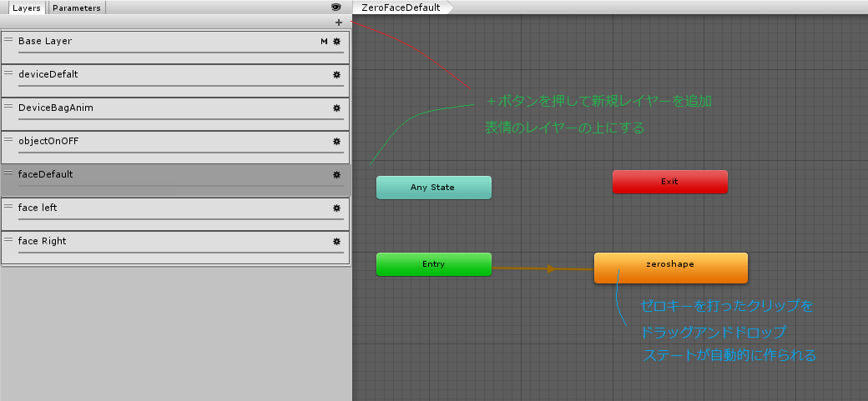Adjust DeviceBagAnim layer weight slider
The width and height of the screenshot is (868, 401).
(181, 119)
